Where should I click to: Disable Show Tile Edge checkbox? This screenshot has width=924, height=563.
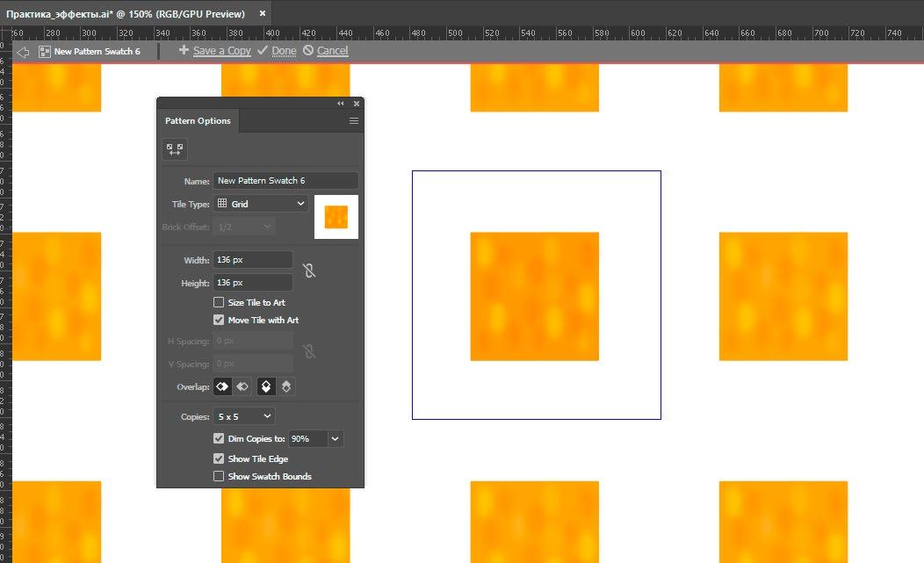pos(219,458)
